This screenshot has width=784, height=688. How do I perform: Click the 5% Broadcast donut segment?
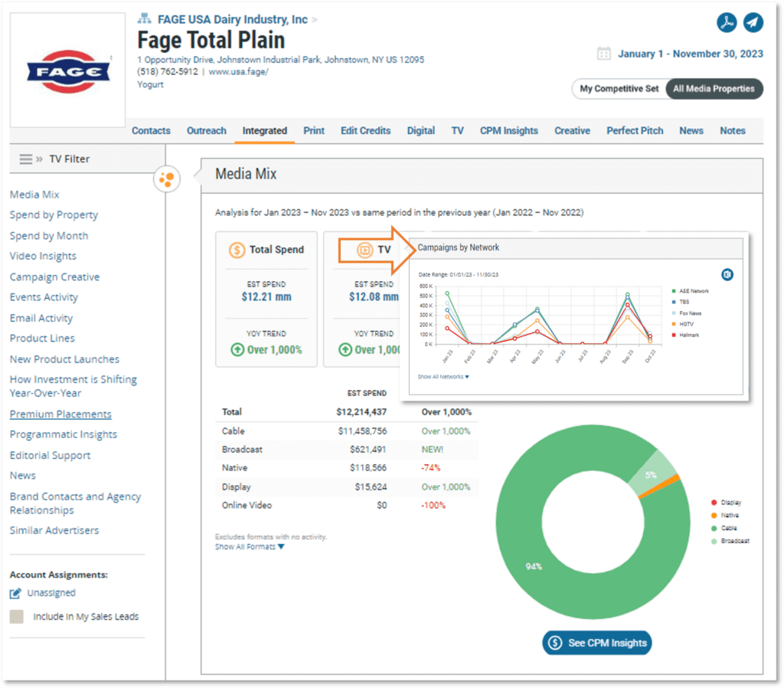coord(651,475)
